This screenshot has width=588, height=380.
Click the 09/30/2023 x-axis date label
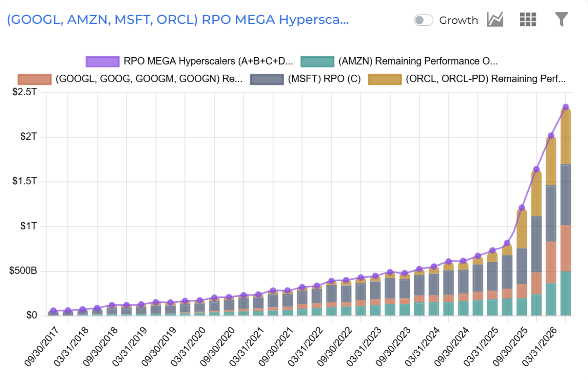(x=393, y=347)
